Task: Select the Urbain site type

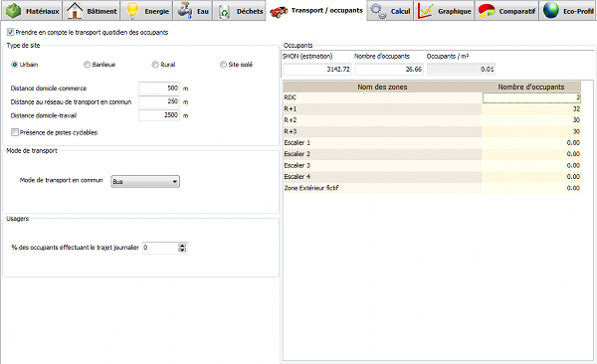Action: point(15,65)
